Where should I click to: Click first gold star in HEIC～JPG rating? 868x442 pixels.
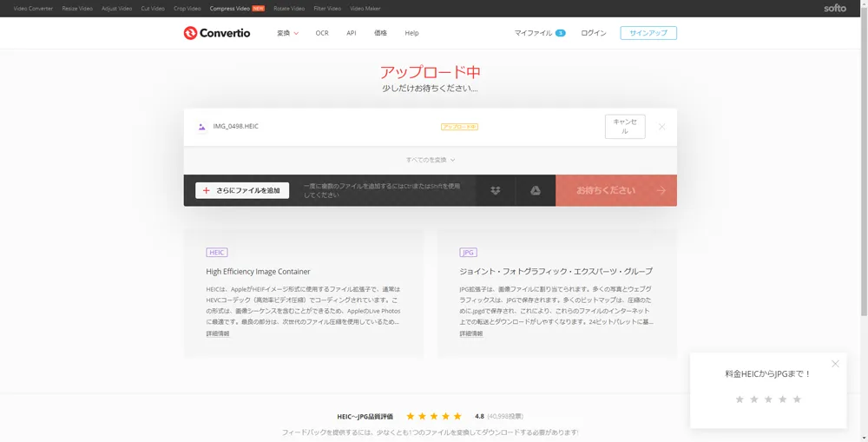[x=411, y=416]
